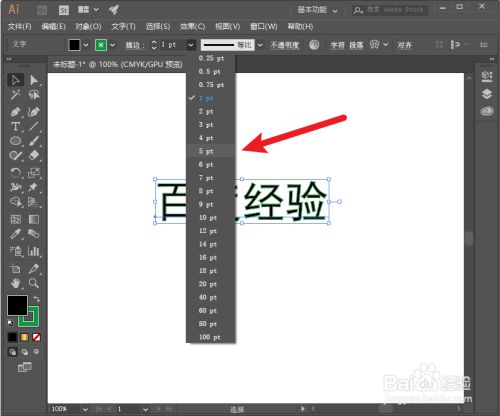Open the 段落 paragraph panel link

coord(356,45)
